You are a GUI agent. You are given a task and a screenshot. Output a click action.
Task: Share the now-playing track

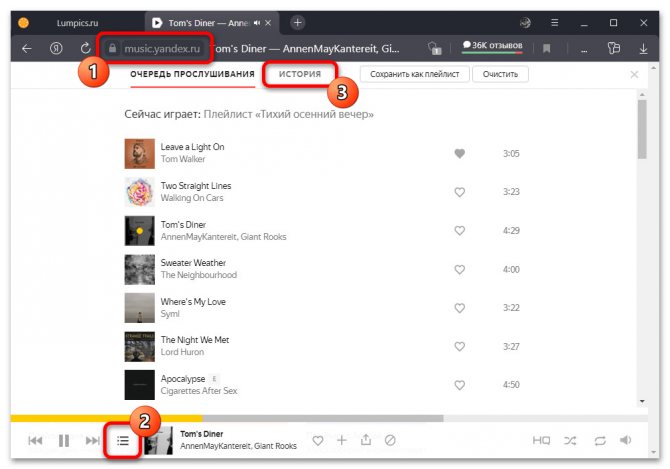[366, 440]
